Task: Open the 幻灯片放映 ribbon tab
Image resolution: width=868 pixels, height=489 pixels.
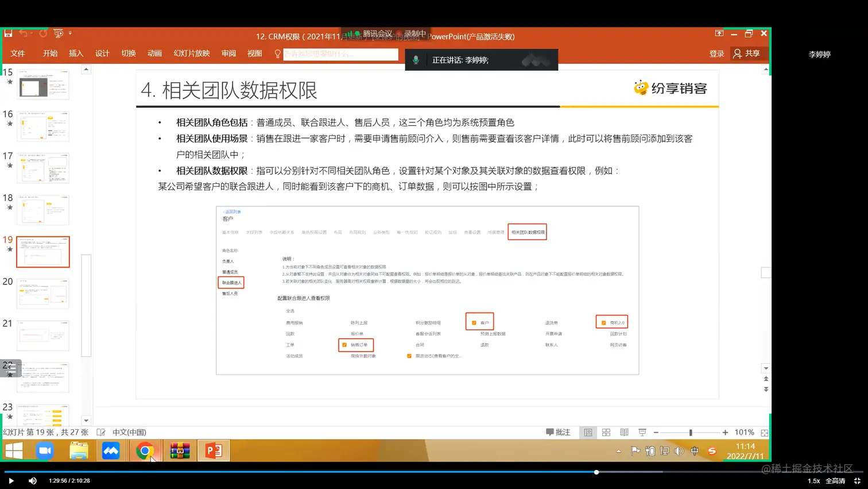Action: tap(192, 53)
